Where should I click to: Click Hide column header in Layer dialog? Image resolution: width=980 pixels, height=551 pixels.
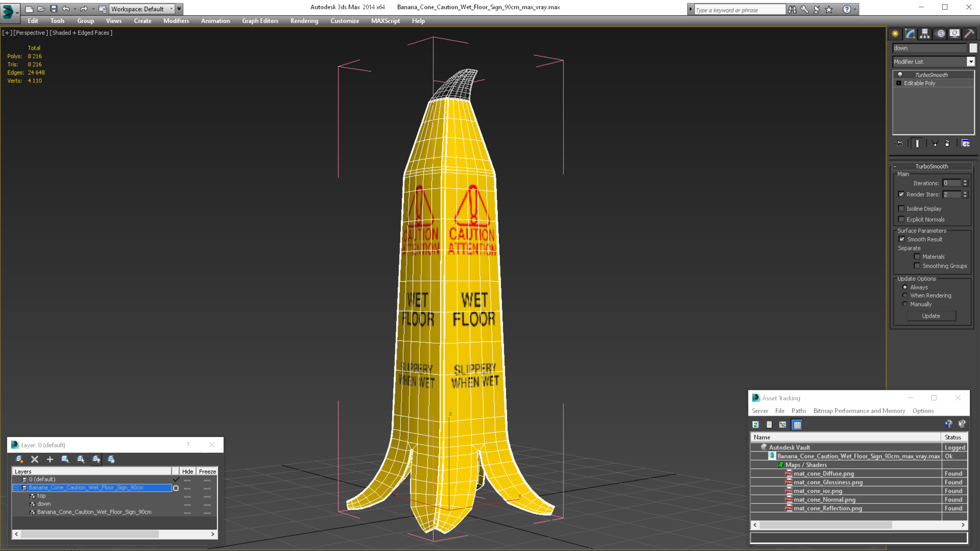[x=187, y=471]
